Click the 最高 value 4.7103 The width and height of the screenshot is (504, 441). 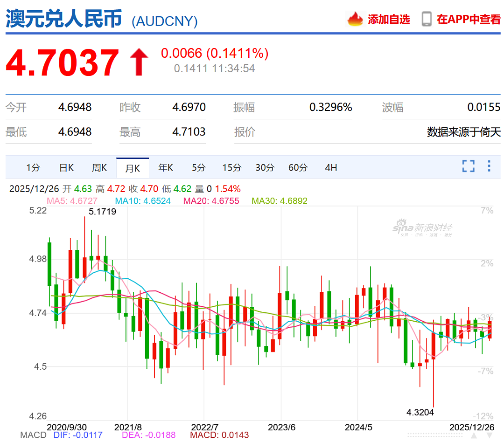[189, 131]
